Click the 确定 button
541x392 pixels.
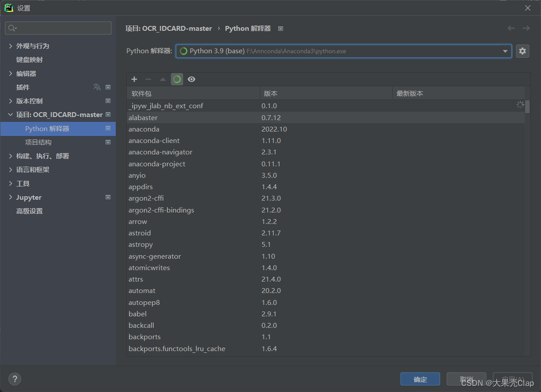click(x=420, y=379)
